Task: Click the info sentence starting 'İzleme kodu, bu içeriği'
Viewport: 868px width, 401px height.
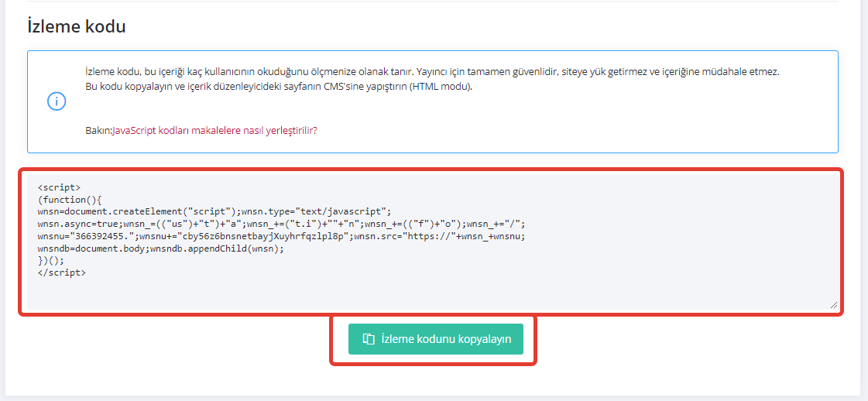Action: point(432,73)
